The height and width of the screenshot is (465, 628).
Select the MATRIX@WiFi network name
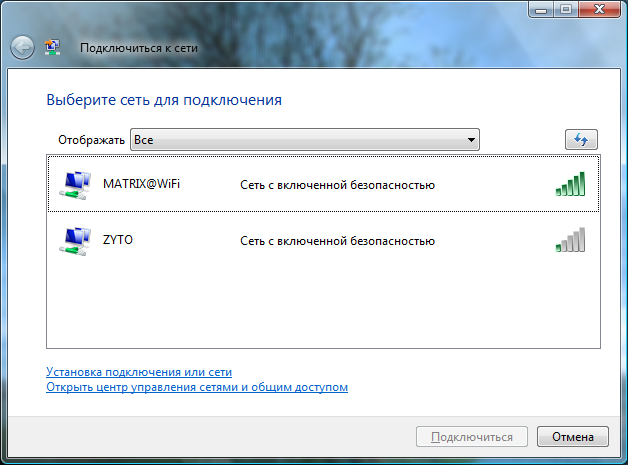point(141,184)
